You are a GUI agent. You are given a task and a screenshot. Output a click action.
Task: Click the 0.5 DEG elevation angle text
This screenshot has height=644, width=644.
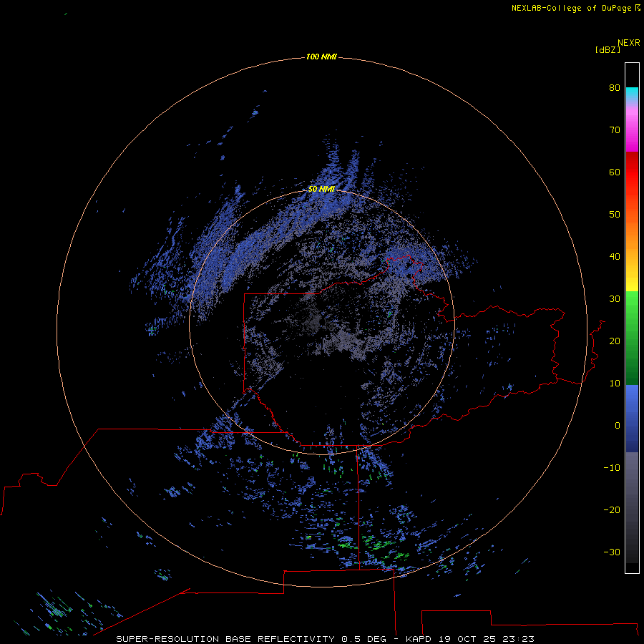coord(364,639)
